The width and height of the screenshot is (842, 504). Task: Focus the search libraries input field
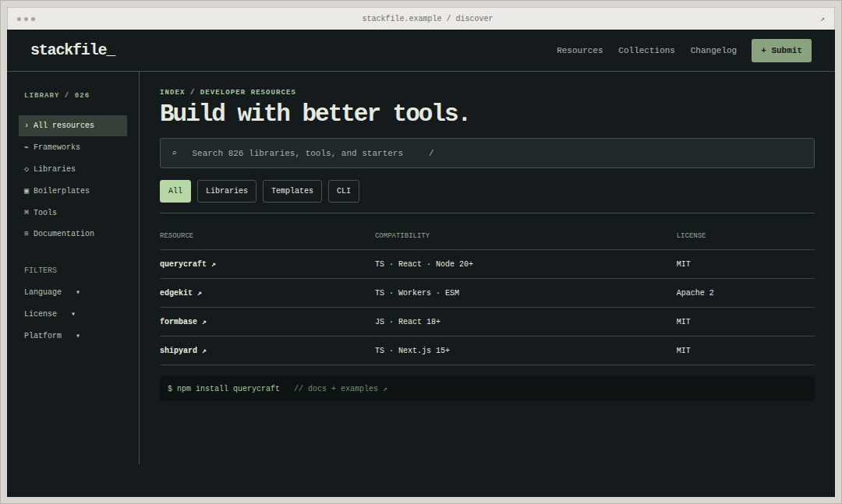pyautogui.click(x=487, y=153)
